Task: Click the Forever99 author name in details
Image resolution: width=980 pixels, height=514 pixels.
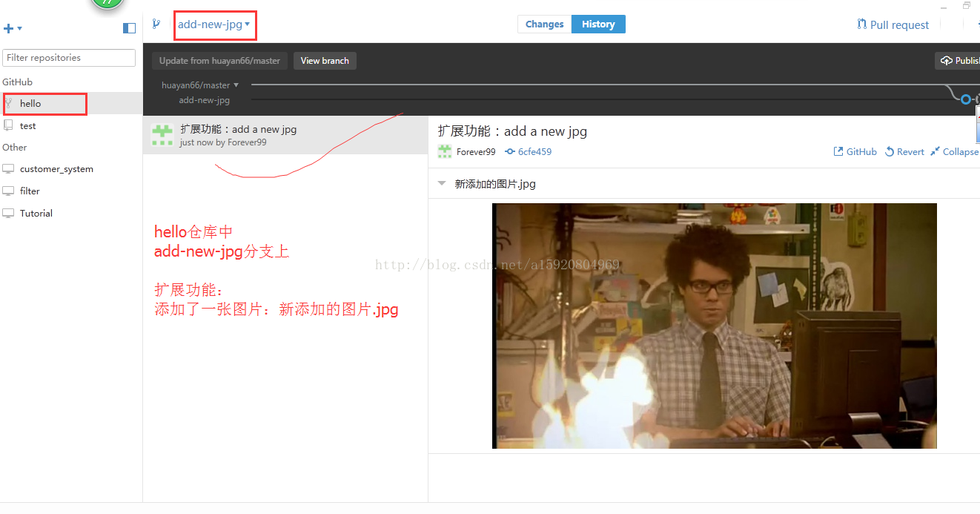Action: (476, 151)
